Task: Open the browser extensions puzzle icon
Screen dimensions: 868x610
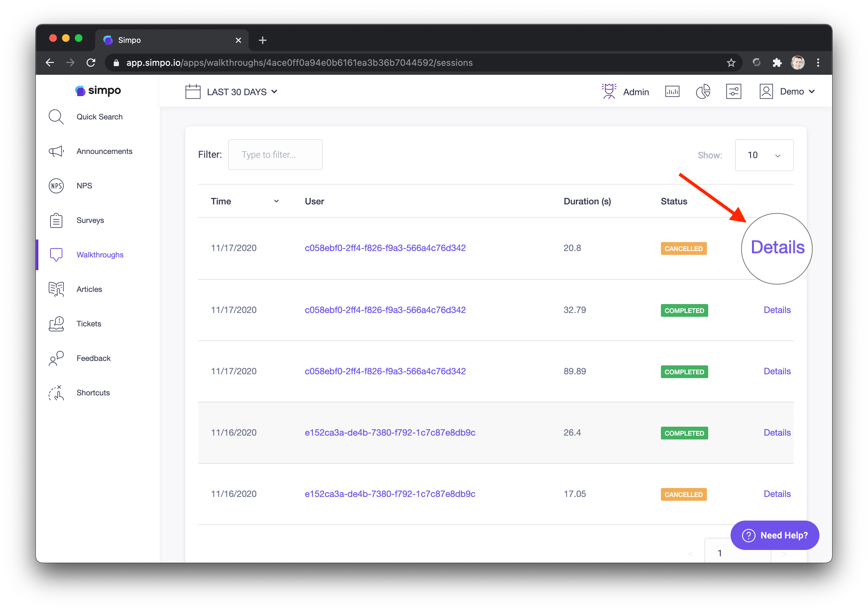Action: click(777, 63)
